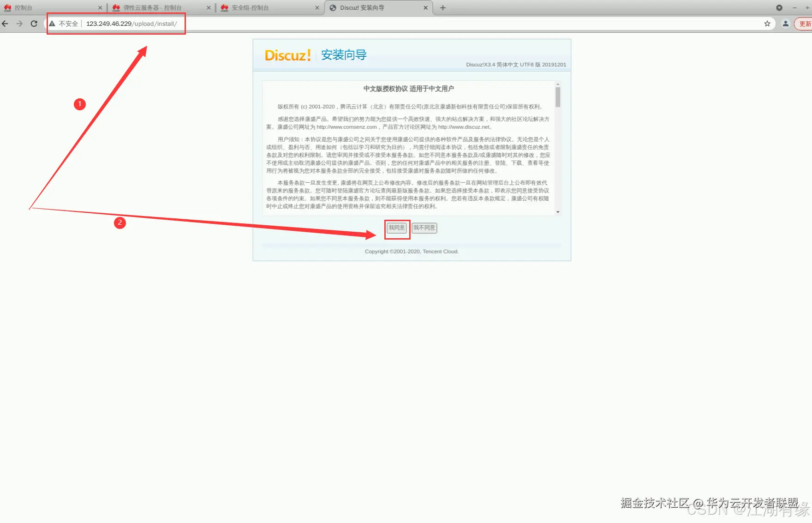
Task: Open the round dropdown icon in the tab bar
Action: (779, 8)
